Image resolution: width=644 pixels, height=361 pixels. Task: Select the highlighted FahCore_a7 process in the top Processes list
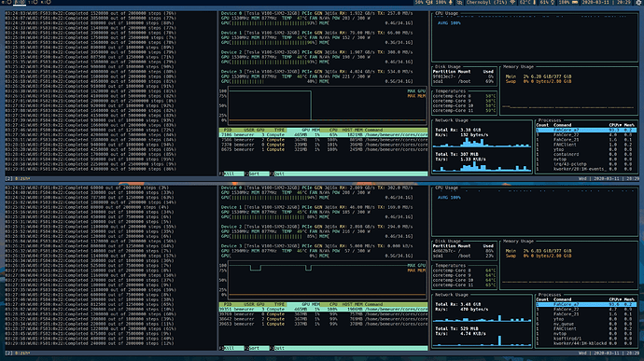point(586,130)
